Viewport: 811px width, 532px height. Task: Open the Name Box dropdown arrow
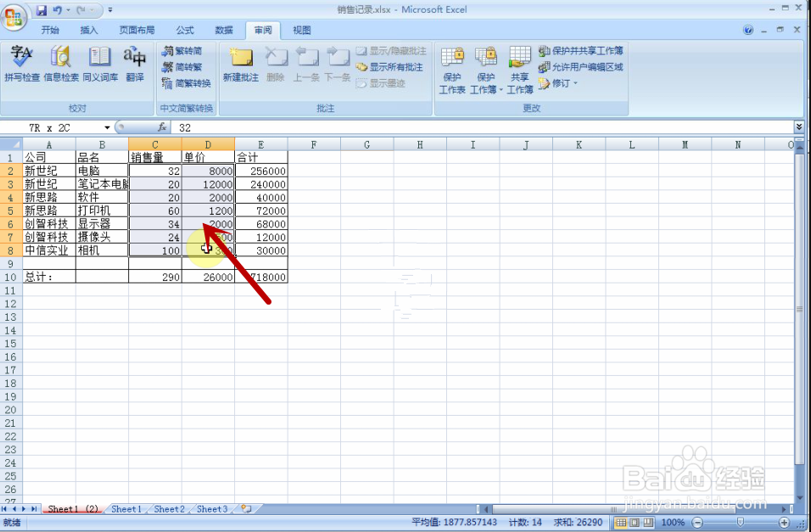pyautogui.click(x=107, y=127)
